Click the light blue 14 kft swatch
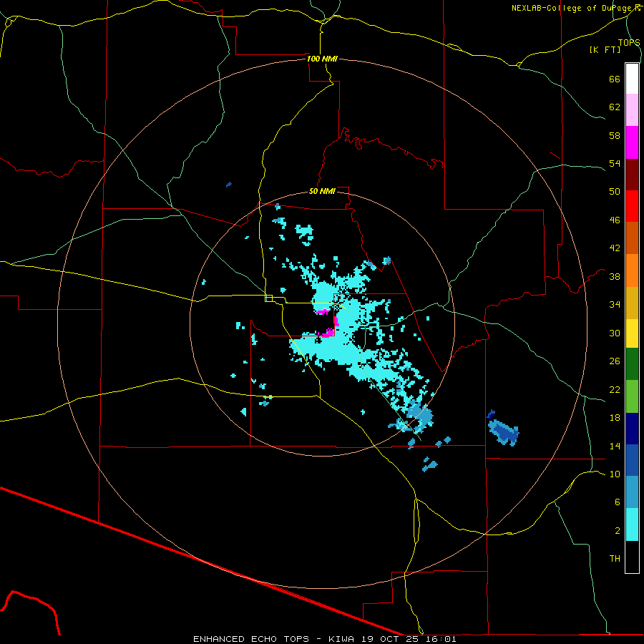 [x=632, y=492]
